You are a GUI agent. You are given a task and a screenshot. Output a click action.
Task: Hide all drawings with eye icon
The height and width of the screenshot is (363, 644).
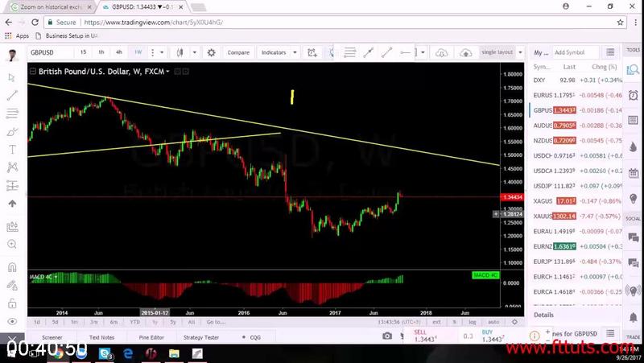click(x=12, y=321)
